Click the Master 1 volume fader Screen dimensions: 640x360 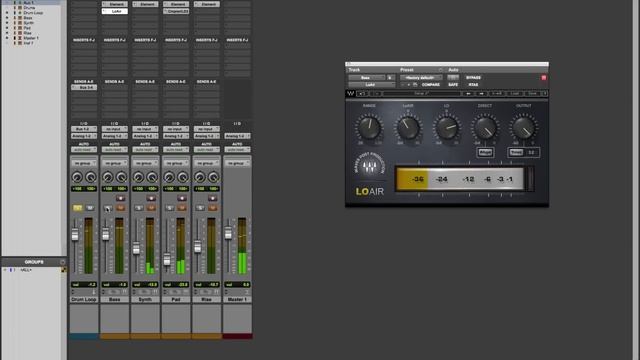(228, 233)
